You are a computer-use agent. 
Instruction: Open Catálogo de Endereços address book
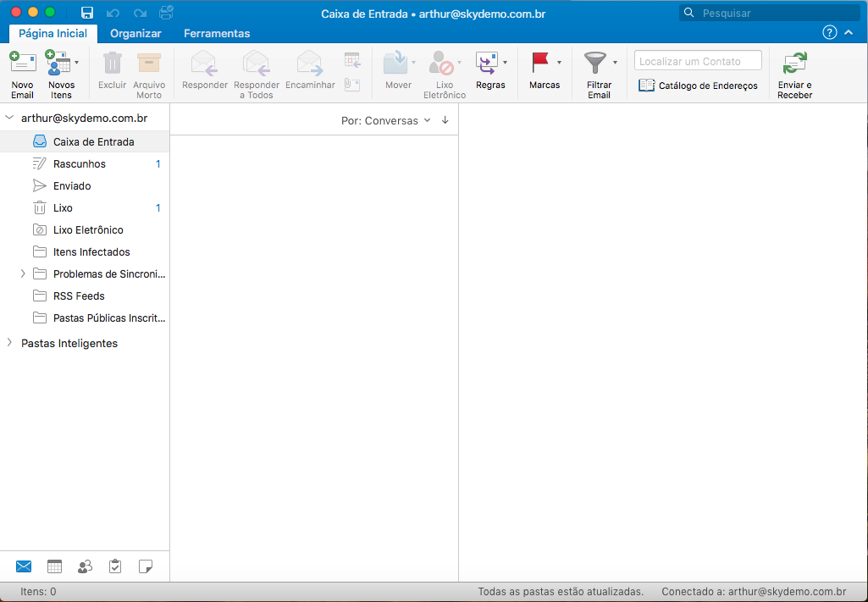(698, 86)
